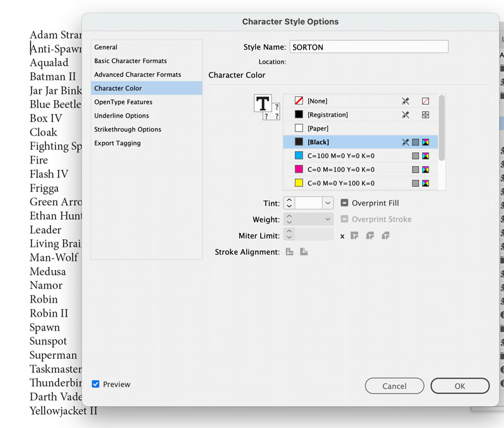The image size is (504, 428).
Task: Click the process color icon in the M=100 magenta row
Action: pyautogui.click(x=416, y=169)
